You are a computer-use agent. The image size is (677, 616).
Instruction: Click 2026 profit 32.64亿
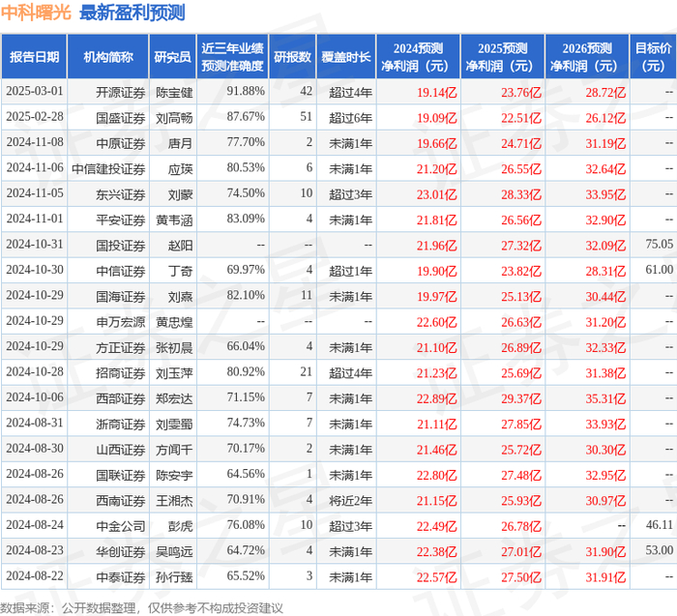[605, 169]
